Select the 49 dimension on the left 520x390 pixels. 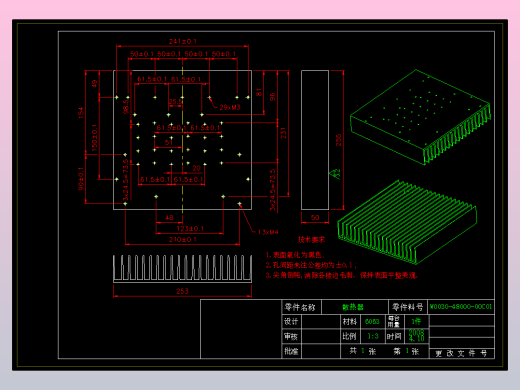pyautogui.click(x=94, y=83)
